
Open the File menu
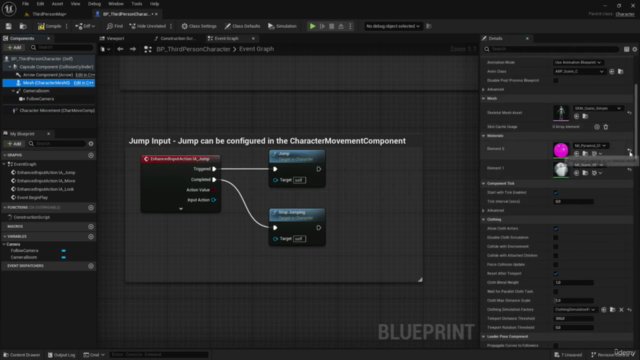pyautogui.click(x=25, y=4)
